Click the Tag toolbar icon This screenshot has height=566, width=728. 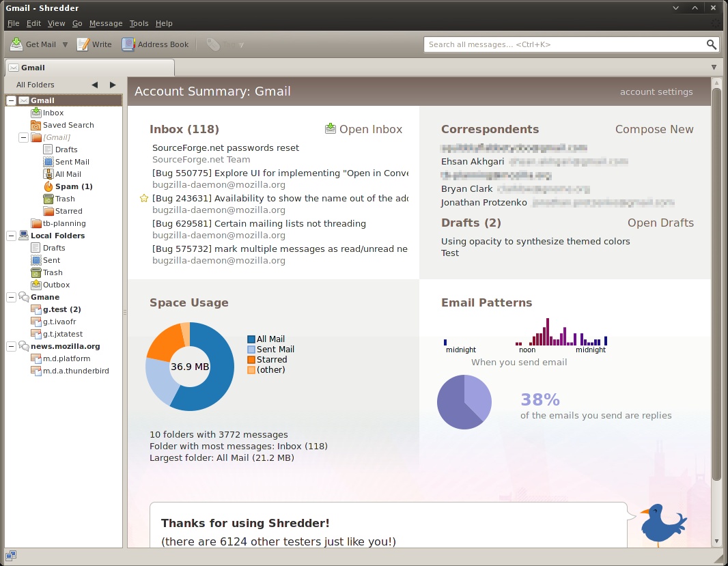[x=213, y=44]
